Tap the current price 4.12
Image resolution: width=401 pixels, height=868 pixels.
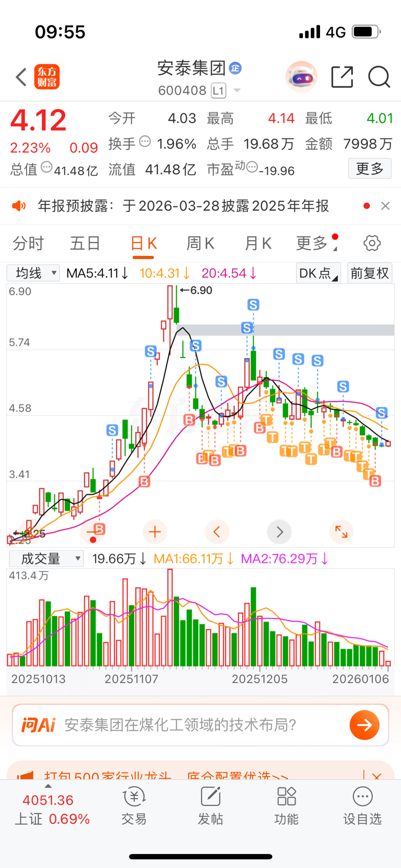(39, 121)
